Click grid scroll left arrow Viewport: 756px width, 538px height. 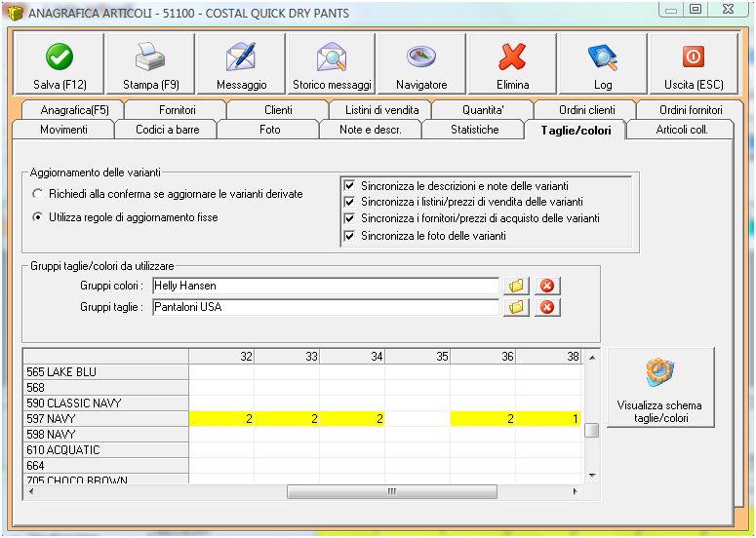pos(32,492)
